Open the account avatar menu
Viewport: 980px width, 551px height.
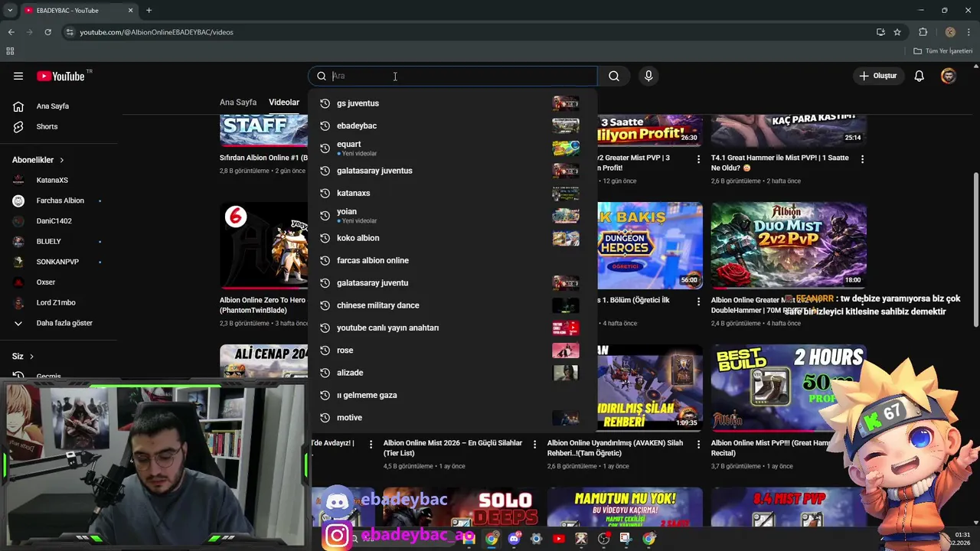click(949, 76)
